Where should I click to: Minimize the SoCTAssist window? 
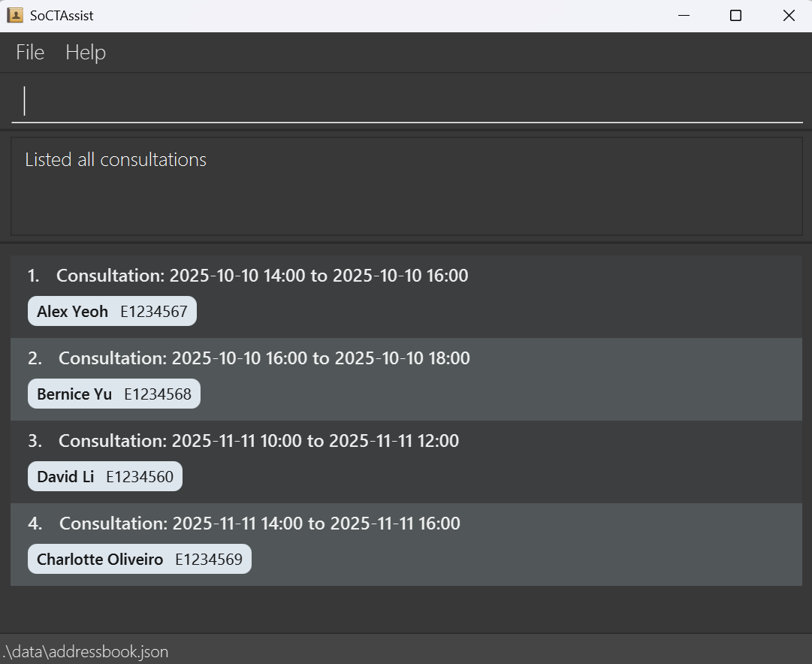684,16
